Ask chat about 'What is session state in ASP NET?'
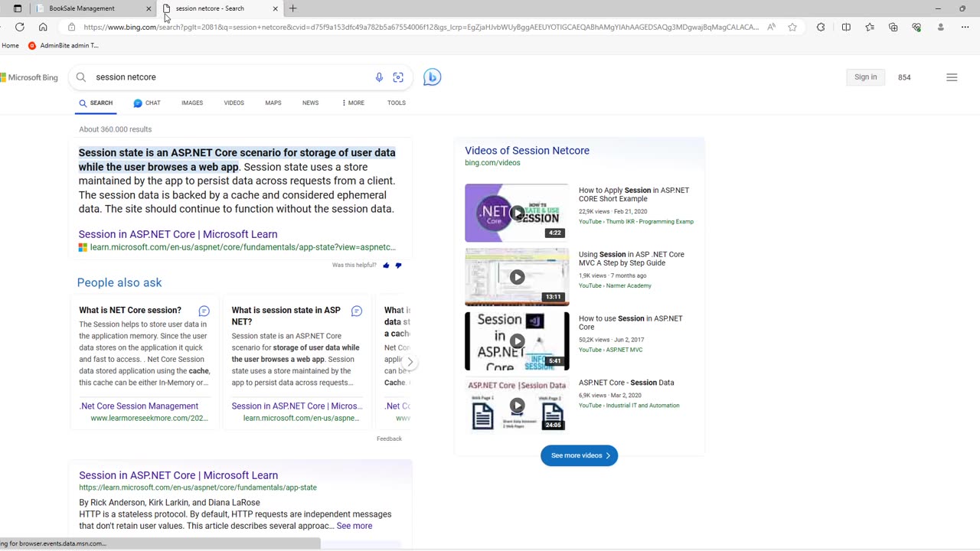The width and height of the screenshot is (980, 551). (x=357, y=311)
